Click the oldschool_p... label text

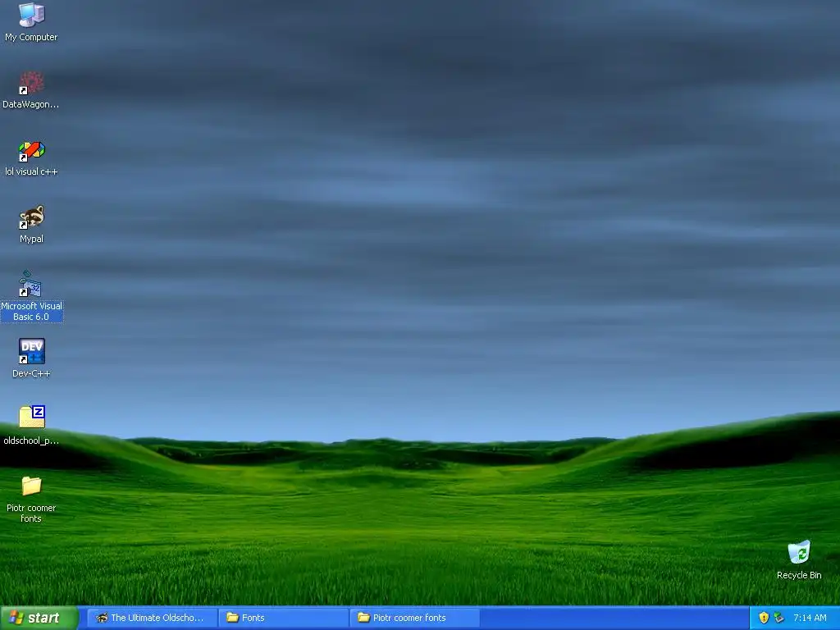click(32, 441)
